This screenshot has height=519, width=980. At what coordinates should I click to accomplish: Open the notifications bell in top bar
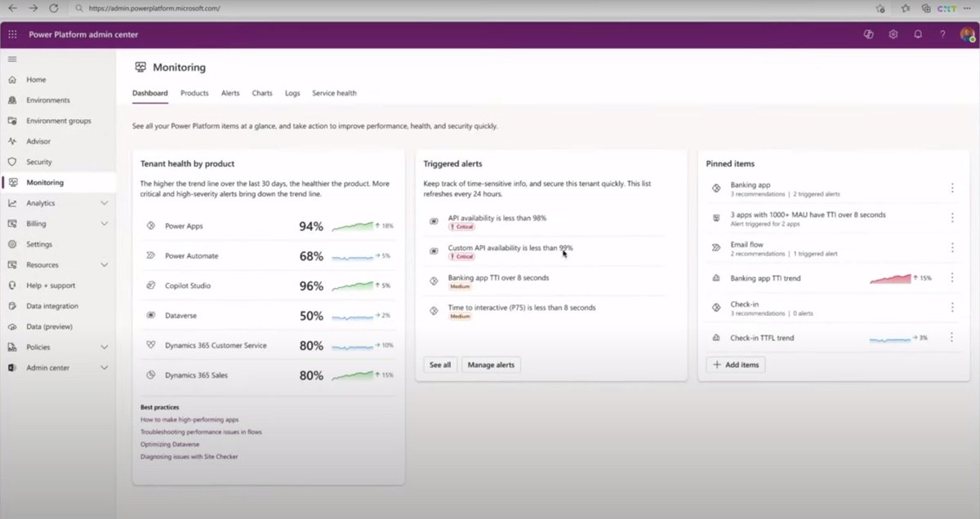tap(918, 34)
